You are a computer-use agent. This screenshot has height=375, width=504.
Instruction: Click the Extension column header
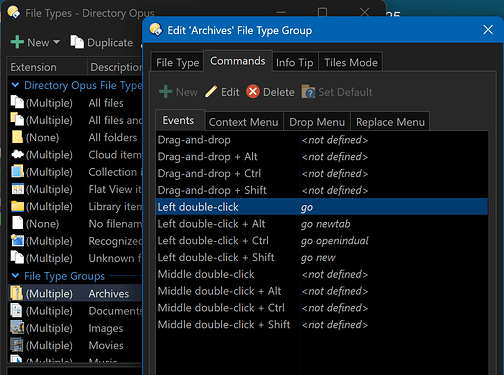coord(47,67)
